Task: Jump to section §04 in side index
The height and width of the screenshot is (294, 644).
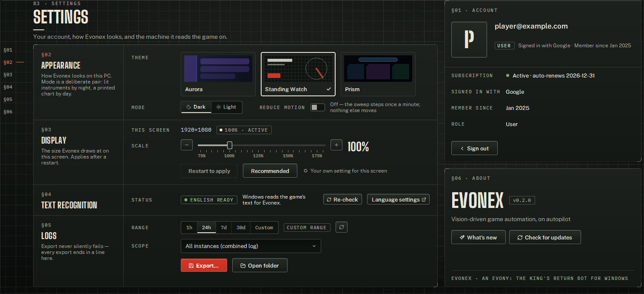Action: tap(8, 87)
